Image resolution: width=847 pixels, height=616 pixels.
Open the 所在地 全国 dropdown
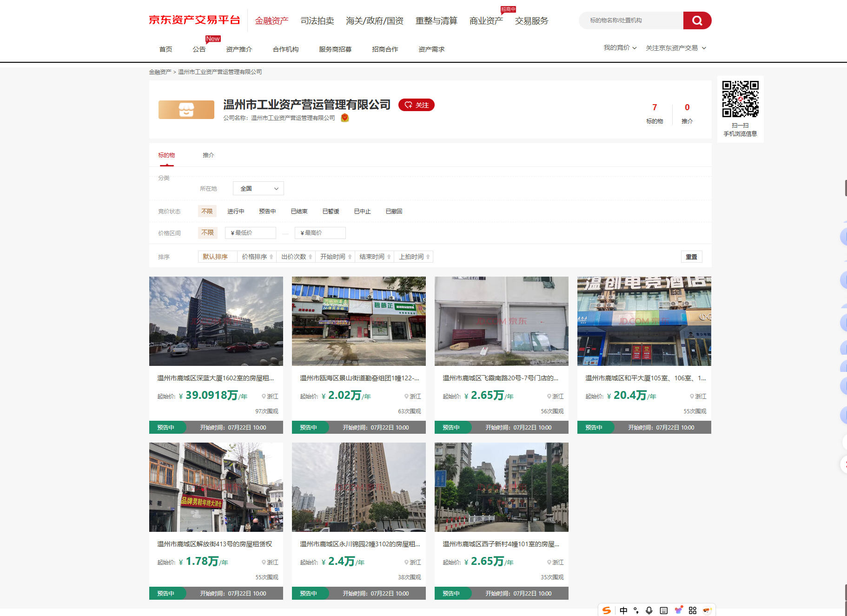258,188
